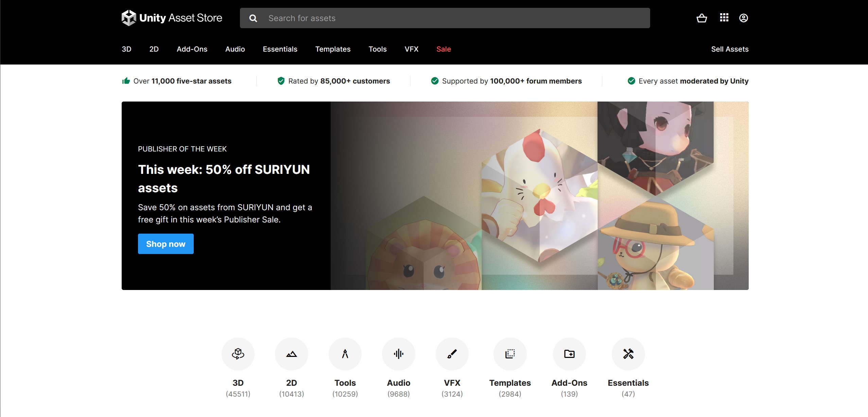Click the Search for assets input field
868x417 pixels.
tap(408, 18)
